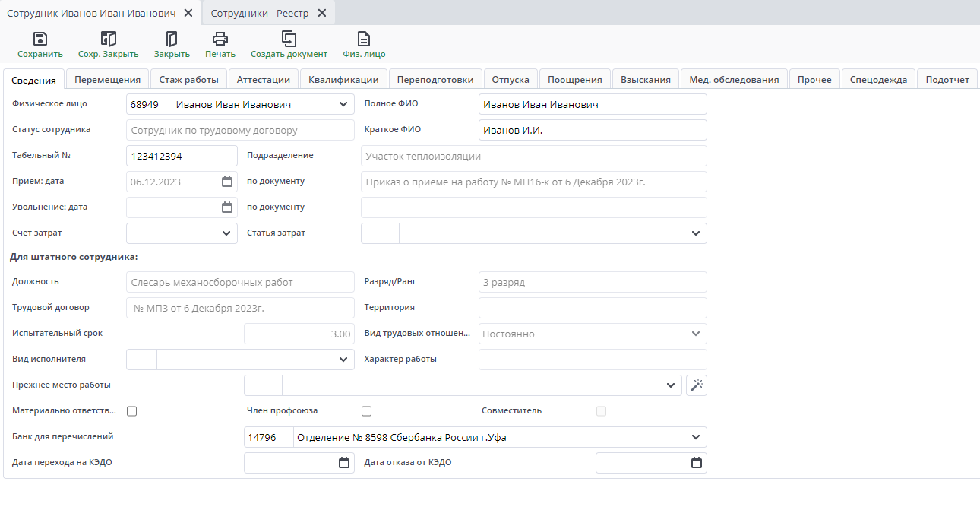This screenshot has height=510, width=980.
Task: Open the Поощрения tab
Action: point(575,80)
